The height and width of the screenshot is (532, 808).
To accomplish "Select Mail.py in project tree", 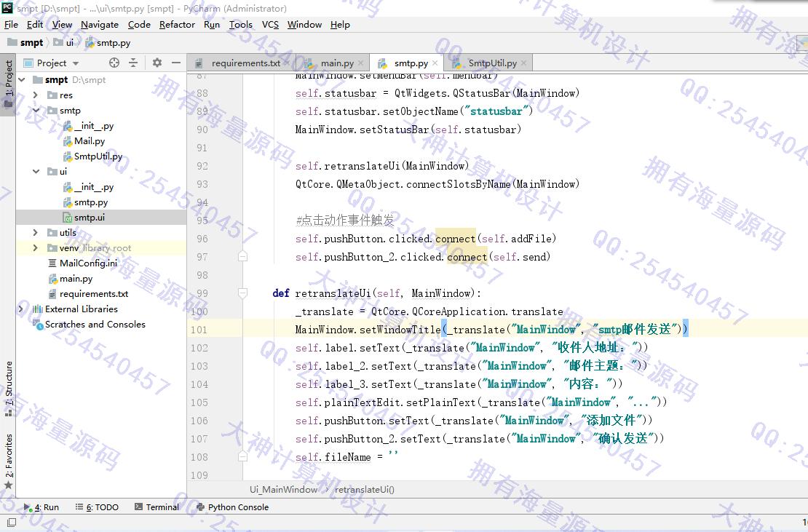I will click(x=89, y=140).
